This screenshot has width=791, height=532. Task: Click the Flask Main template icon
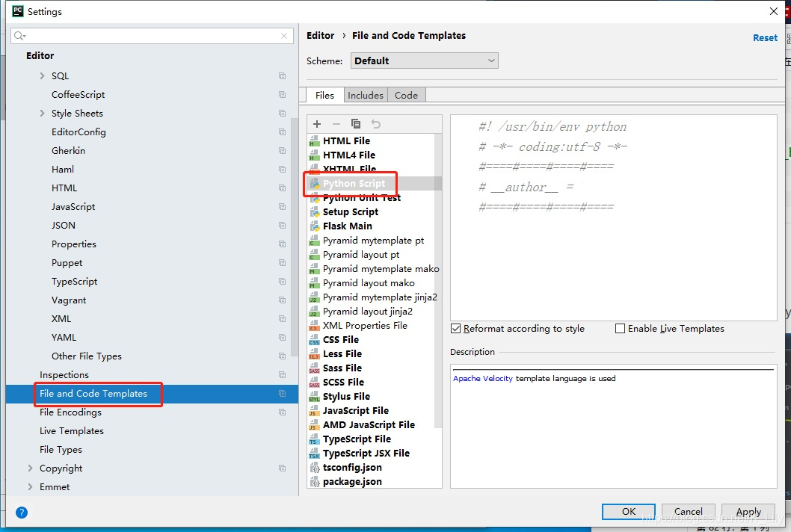point(314,226)
